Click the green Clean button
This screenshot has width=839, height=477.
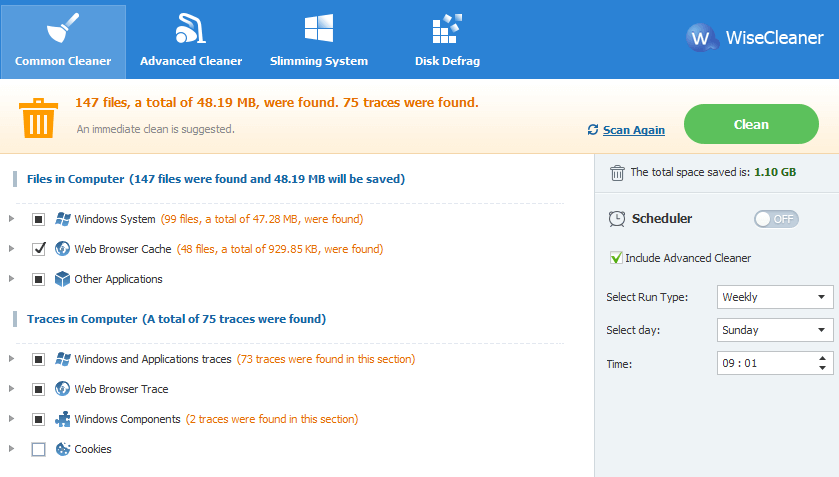click(x=751, y=124)
